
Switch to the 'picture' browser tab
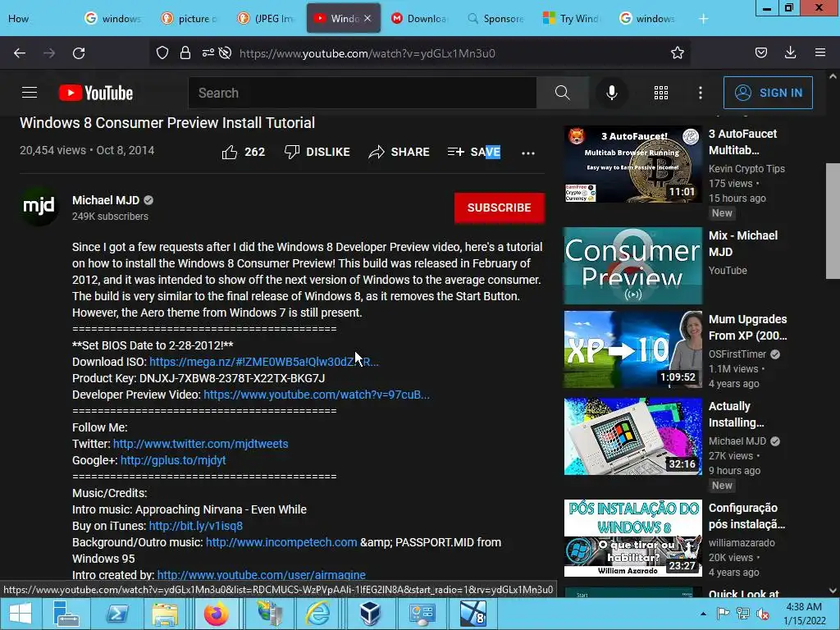(189, 18)
